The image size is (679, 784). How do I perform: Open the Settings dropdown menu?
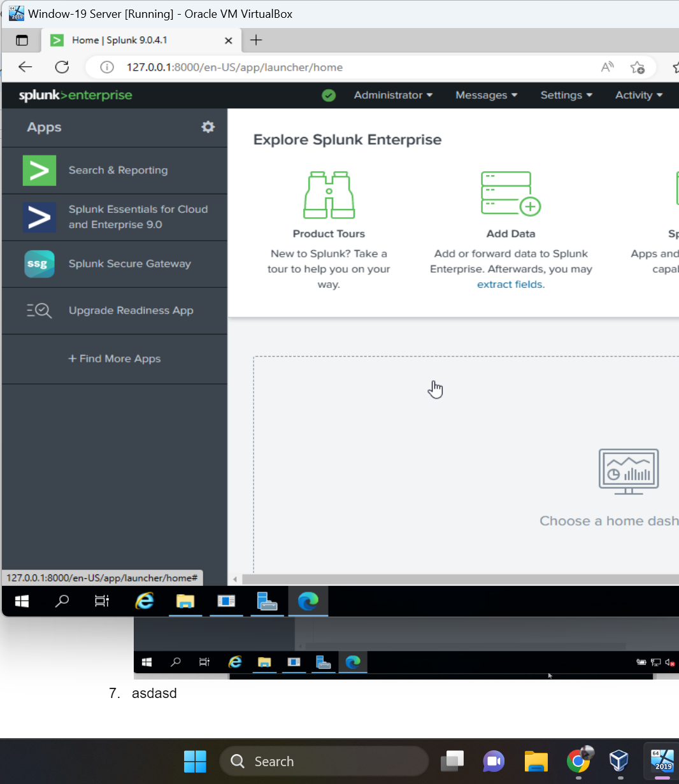566,96
